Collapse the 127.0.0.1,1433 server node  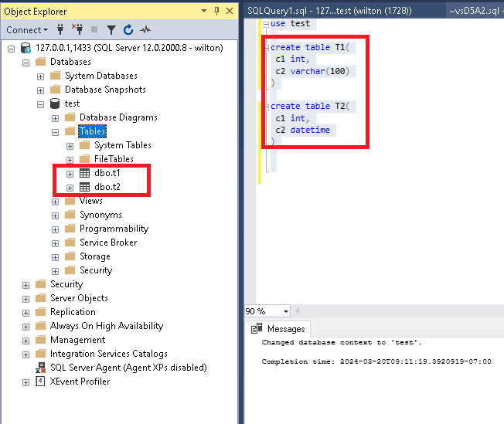click(12, 49)
